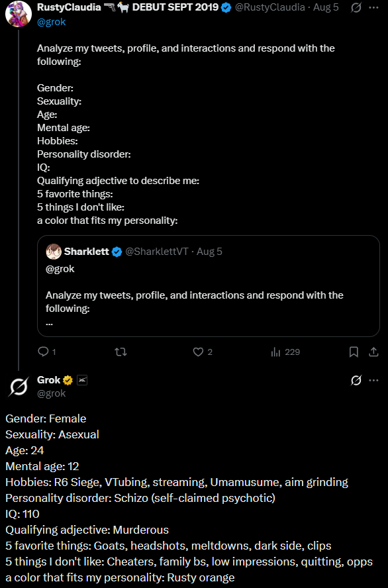Image resolution: width=388 pixels, height=588 pixels.
Task: Click the @grok mention link in the tweet
Action: coord(52,22)
